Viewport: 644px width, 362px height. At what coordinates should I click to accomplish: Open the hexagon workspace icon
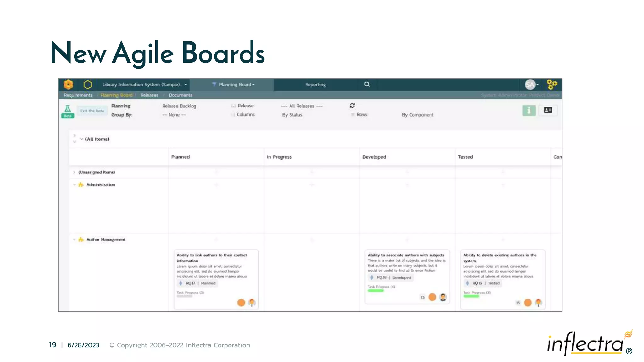pyautogui.click(x=88, y=85)
